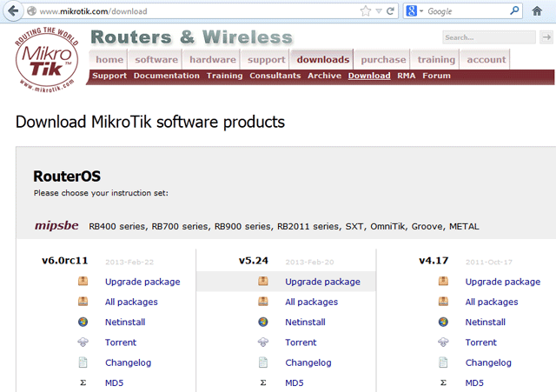View v5.24 Changelog
The height and width of the screenshot is (392, 556).
(308, 362)
